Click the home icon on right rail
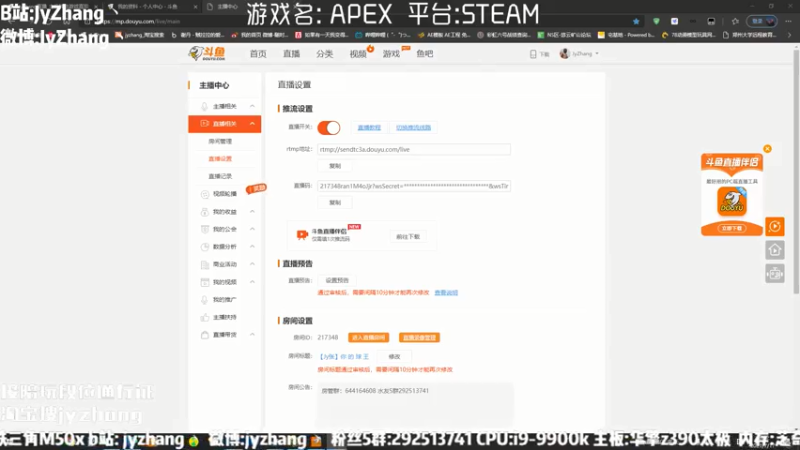The width and height of the screenshot is (800, 450). click(x=774, y=250)
